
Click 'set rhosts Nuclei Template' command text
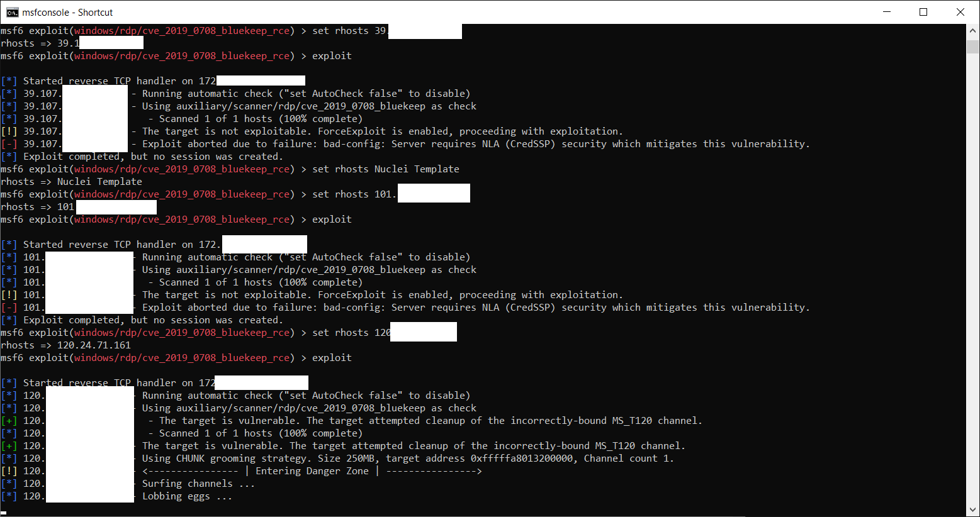coord(386,169)
